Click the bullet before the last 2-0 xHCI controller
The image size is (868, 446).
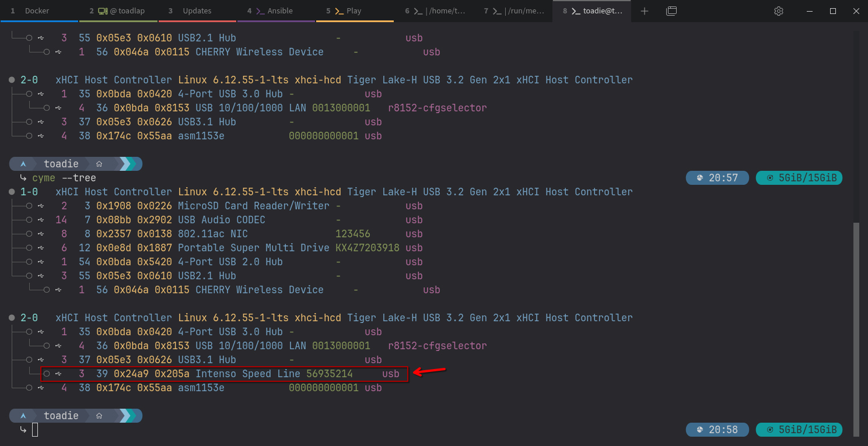point(12,318)
